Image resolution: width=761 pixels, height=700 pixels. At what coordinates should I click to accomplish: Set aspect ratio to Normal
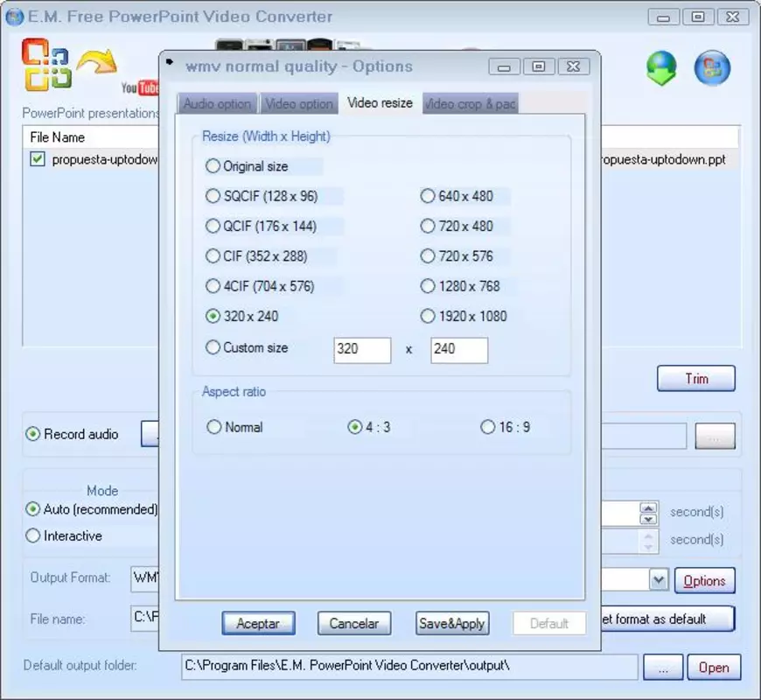tap(214, 427)
